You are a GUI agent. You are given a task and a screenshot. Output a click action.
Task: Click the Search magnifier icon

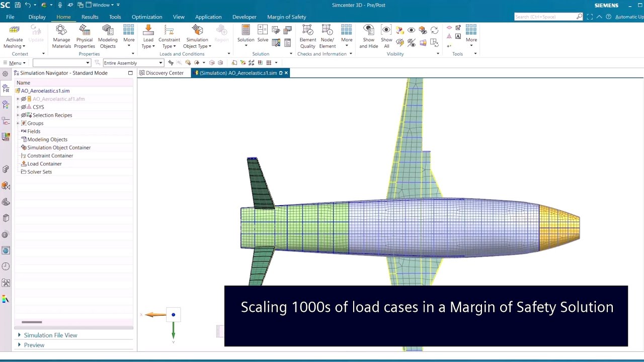pyautogui.click(x=579, y=17)
